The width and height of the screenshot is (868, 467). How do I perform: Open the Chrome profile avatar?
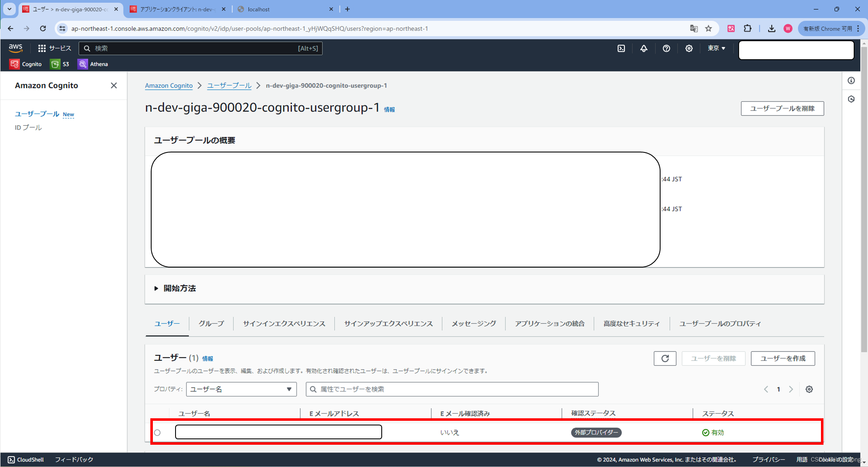point(788,29)
